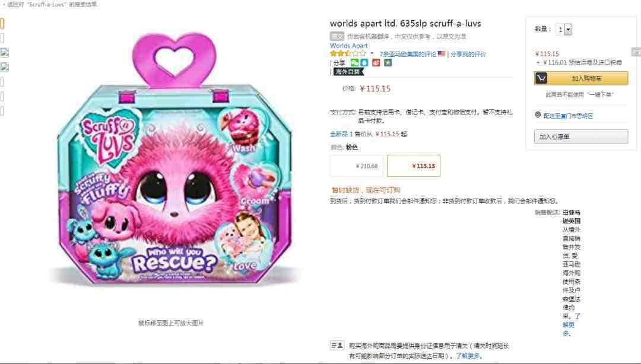Share product via green WeChat icon
The width and height of the screenshot is (641, 364).
click(354, 62)
